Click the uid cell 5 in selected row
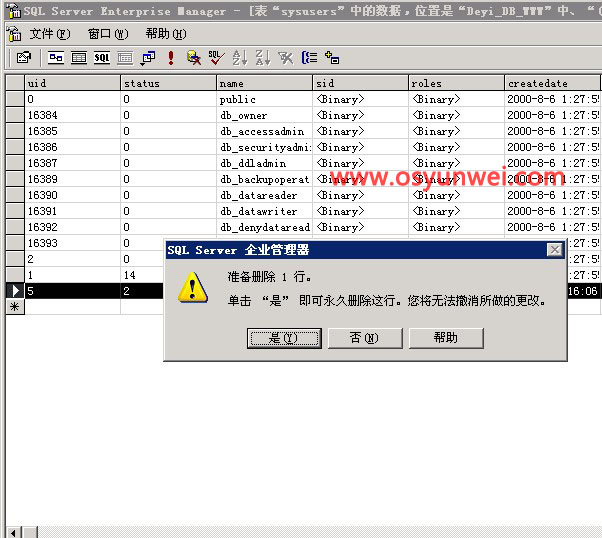 [72, 291]
